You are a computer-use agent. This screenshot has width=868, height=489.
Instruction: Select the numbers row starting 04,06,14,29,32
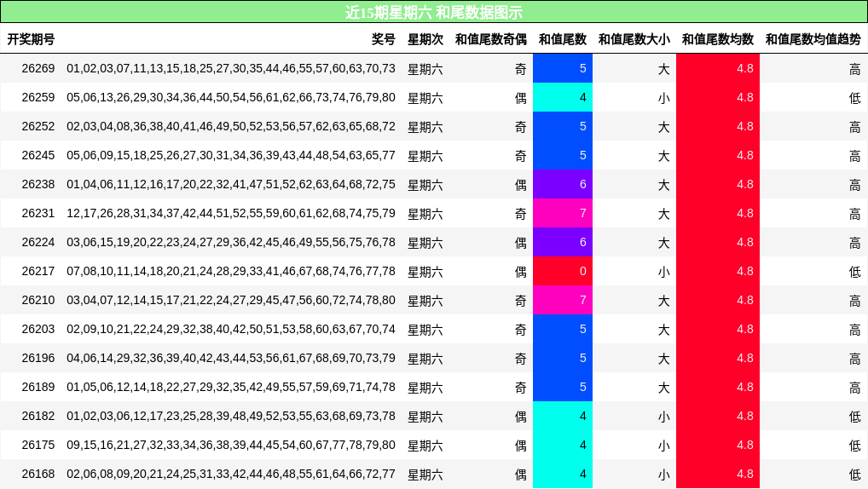click(x=231, y=358)
